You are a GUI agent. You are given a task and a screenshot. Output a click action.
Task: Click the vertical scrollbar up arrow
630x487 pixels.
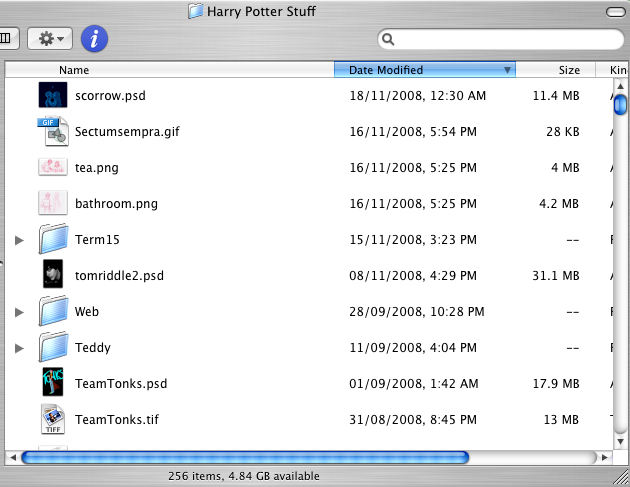620,86
